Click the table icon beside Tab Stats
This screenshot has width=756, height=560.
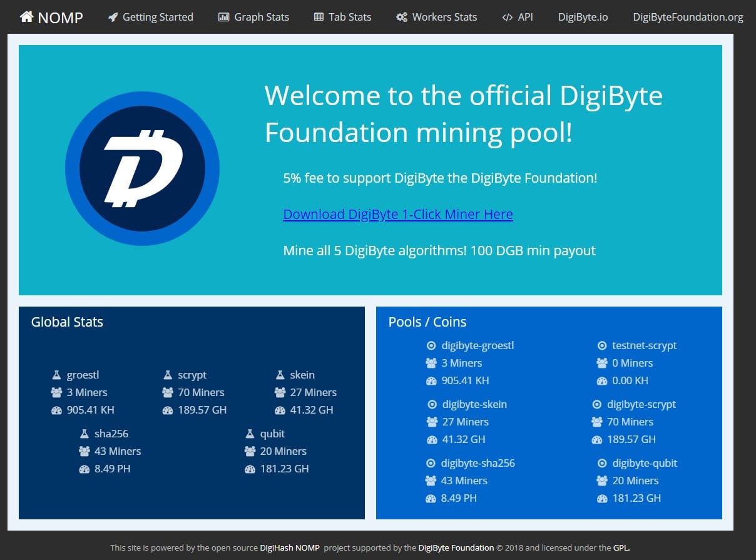tap(319, 18)
